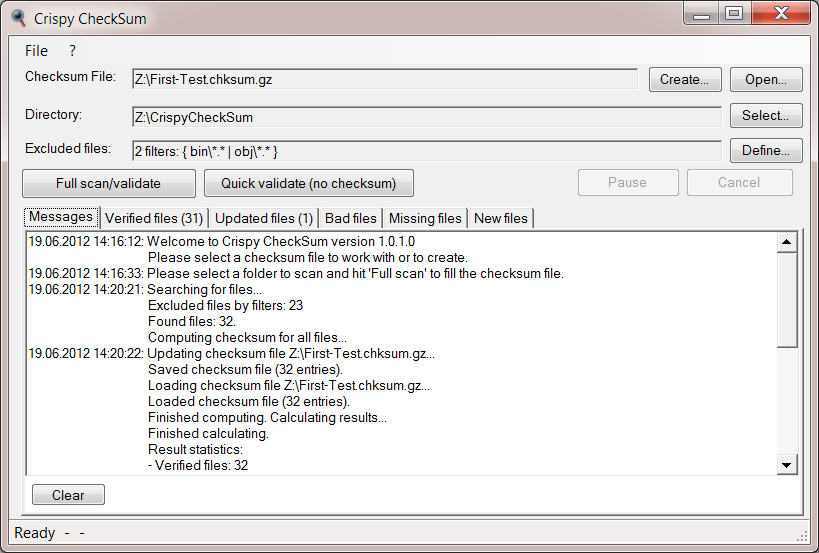Viewport: 819px width, 553px height.
Task: Click the '- Verified files: 32' line
Action: pos(198,465)
